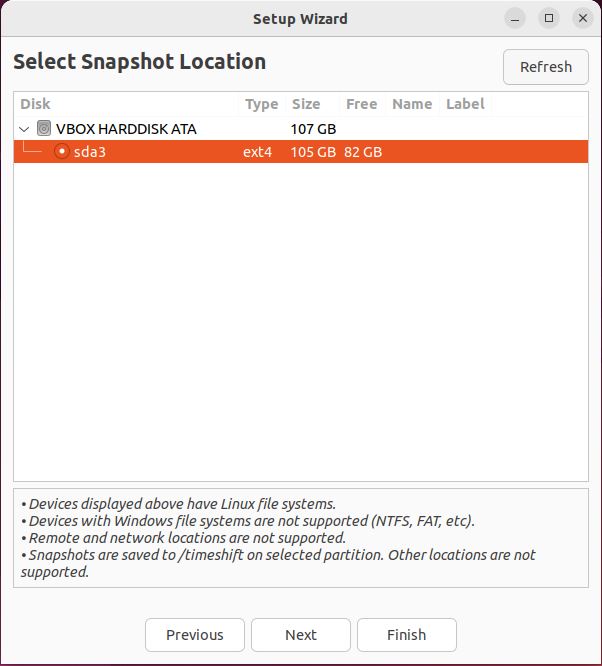Collapse the VBOX HARDDISK ATA tree
Viewport: 602px width, 666px height.
pos(24,129)
